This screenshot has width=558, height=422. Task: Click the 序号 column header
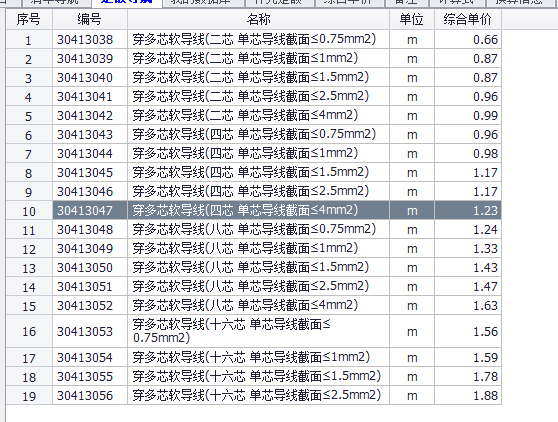pyautogui.click(x=29, y=19)
